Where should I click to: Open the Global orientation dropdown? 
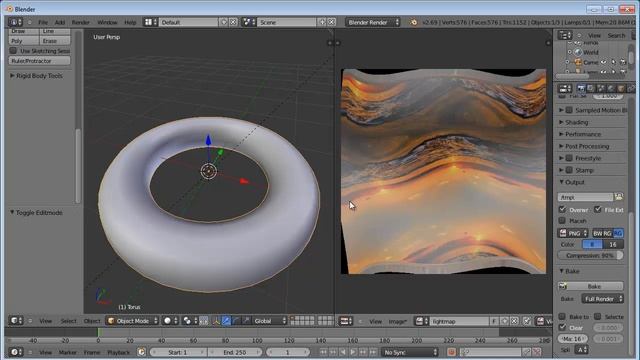[269, 321]
